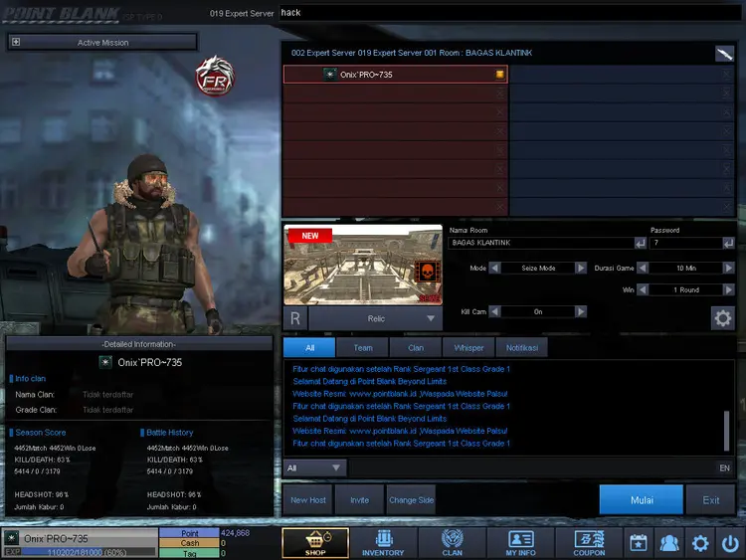Expand the Active Mission plus icon
This screenshot has width=746, height=560.
click(x=16, y=42)
